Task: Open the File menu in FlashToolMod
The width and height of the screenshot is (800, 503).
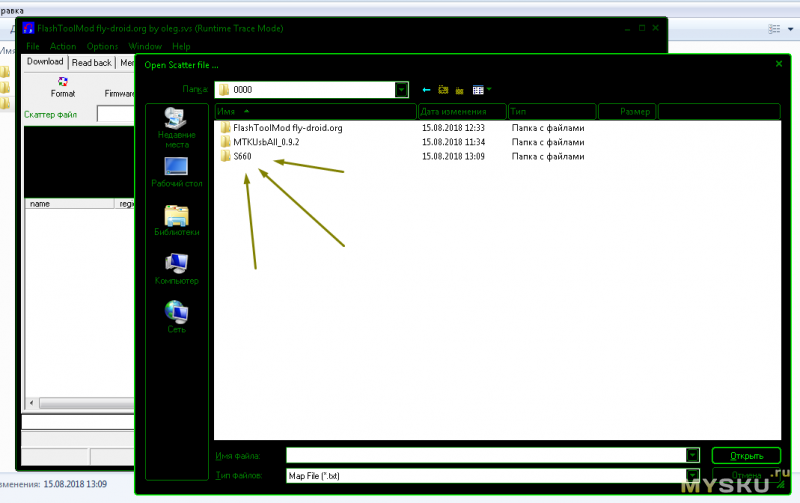Action: 33,46
